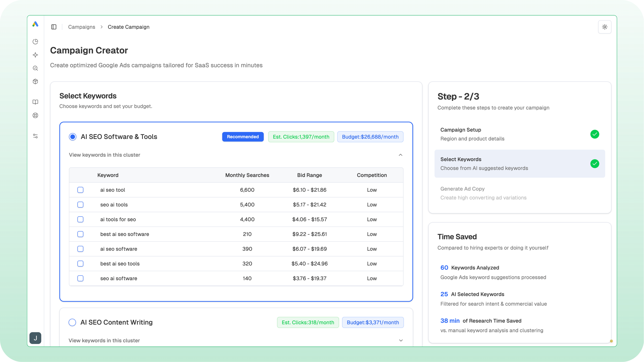Image resolution: width=644 pixels, height=362 pixels.
Task: Click the Monthly Searches column header
Action: (247, 175)
